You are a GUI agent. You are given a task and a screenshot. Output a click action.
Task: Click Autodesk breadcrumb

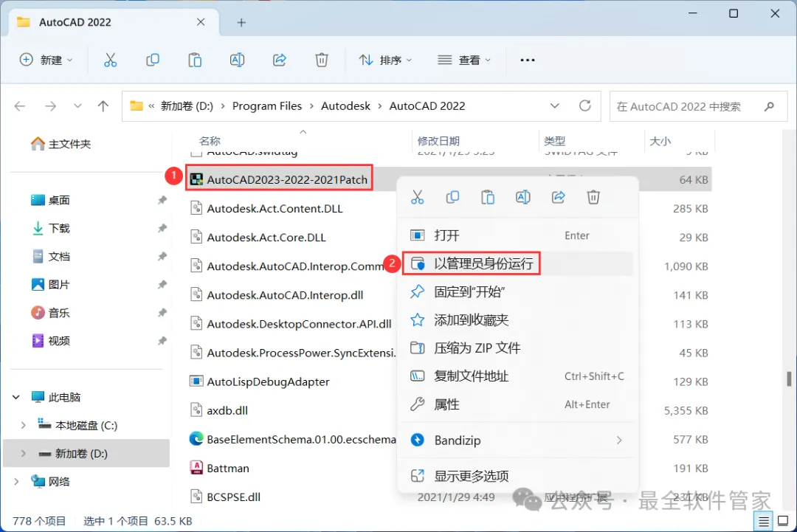[x=345, y=106]
